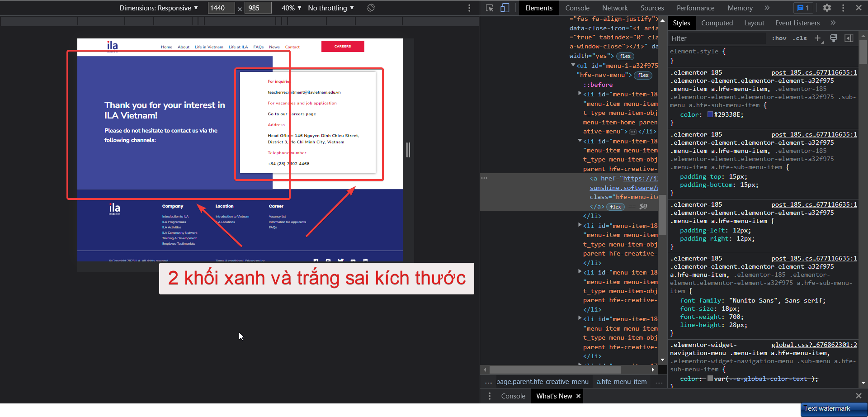Open the Event Listeners tab
Screen dimensions: 868x417
point(797,23)
